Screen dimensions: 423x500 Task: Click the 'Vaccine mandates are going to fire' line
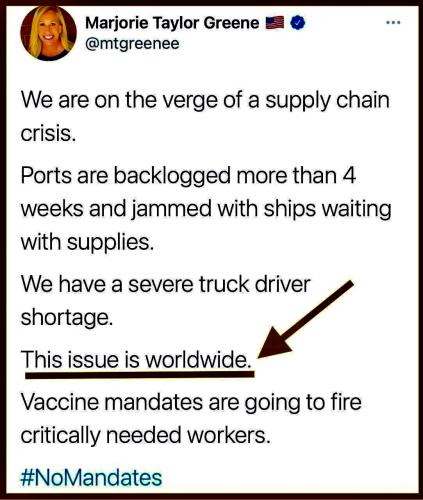(191, 402)
